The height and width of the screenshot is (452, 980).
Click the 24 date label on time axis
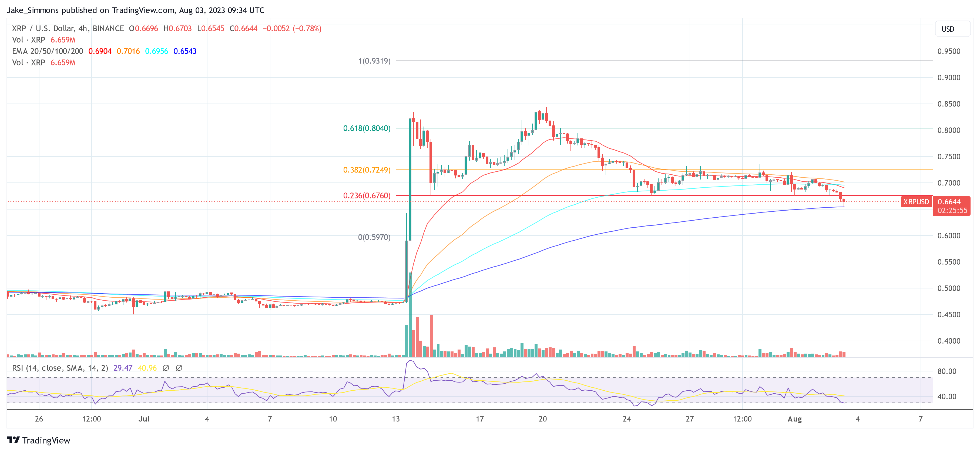[x=627, y=419]
